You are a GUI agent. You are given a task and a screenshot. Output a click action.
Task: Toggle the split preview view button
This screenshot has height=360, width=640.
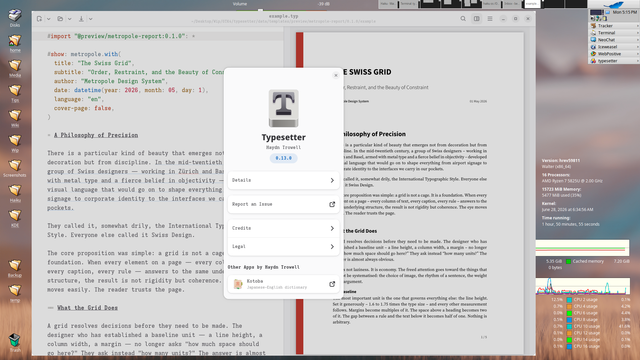tap(476, 19)
